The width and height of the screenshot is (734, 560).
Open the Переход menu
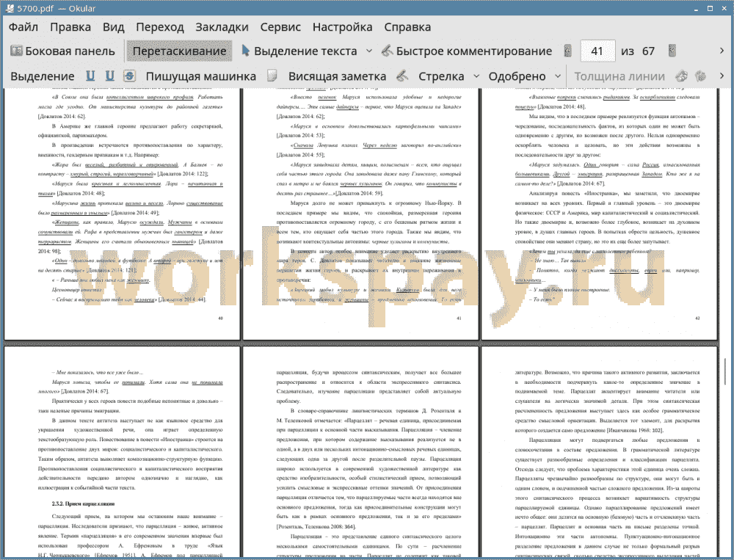coord(159,27)
